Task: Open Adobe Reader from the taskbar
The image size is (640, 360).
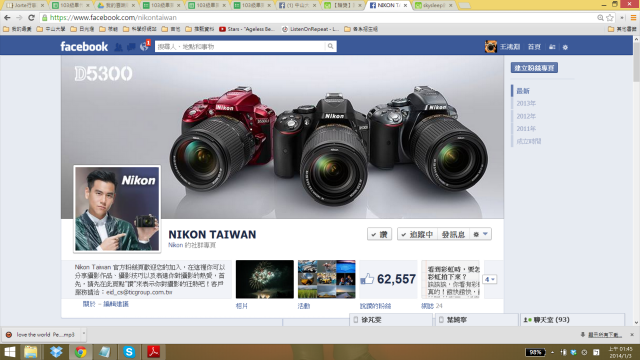Action: coord(153,352)
